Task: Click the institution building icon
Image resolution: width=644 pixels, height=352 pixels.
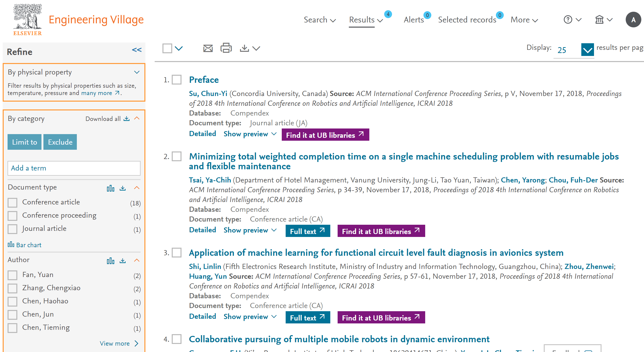Action: [x=599, y=20]
